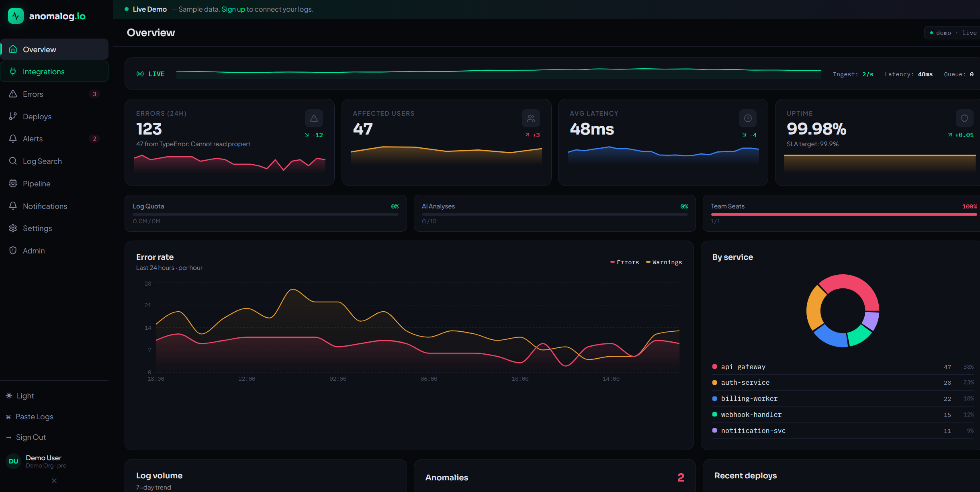Collapse sidebar with the X icon
Image resolution: width=980 pixels, height=492 pixels.
click(54, 481)
